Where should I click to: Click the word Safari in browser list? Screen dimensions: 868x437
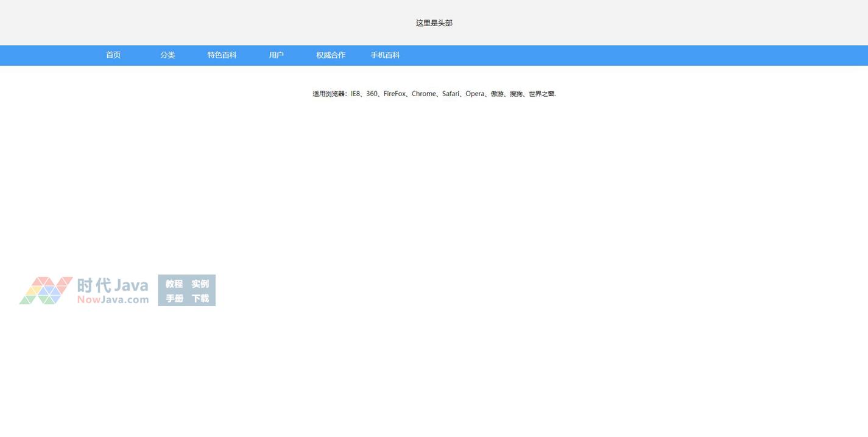click(451, 94)
